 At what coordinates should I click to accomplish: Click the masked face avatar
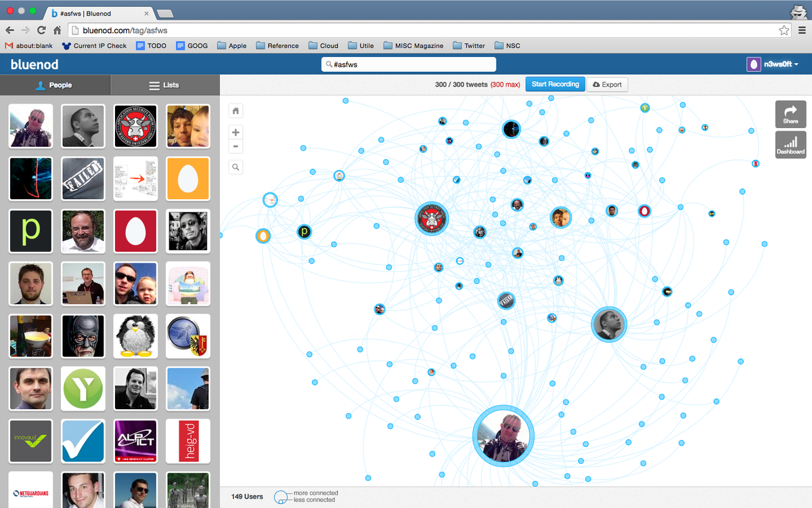point(83,336)
